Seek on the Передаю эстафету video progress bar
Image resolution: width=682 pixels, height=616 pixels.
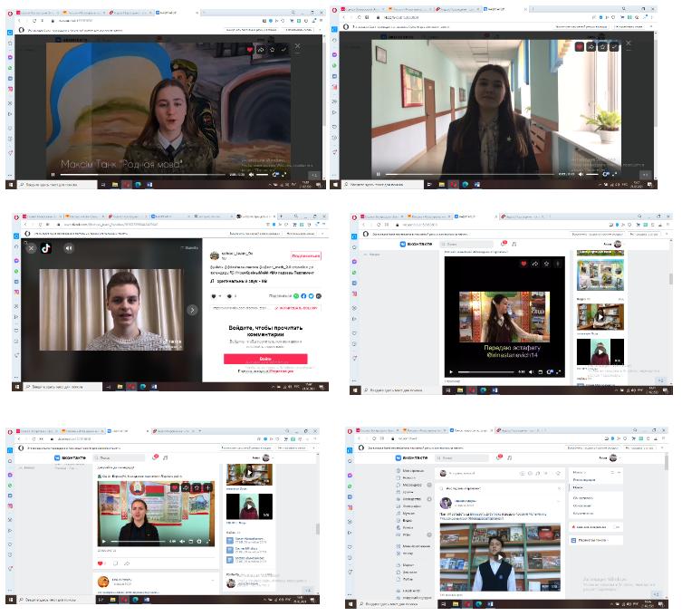pyautogui.click(x=485, y=372)
